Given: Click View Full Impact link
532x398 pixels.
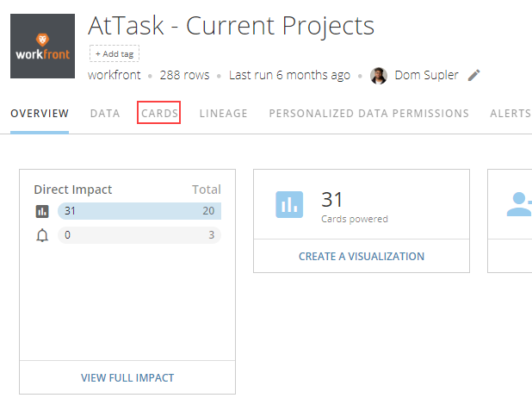Looking at the screenshot, I should [127, 377].
